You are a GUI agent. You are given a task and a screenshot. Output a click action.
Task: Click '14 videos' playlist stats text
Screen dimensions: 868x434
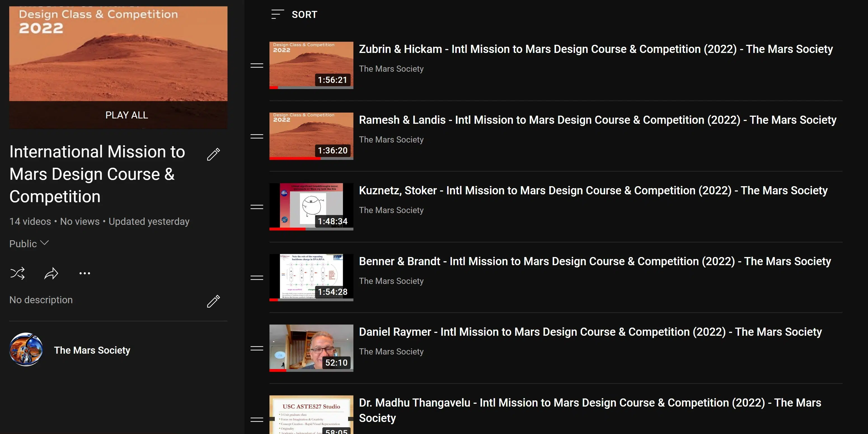pyautogui.click(x=30, y=221)
